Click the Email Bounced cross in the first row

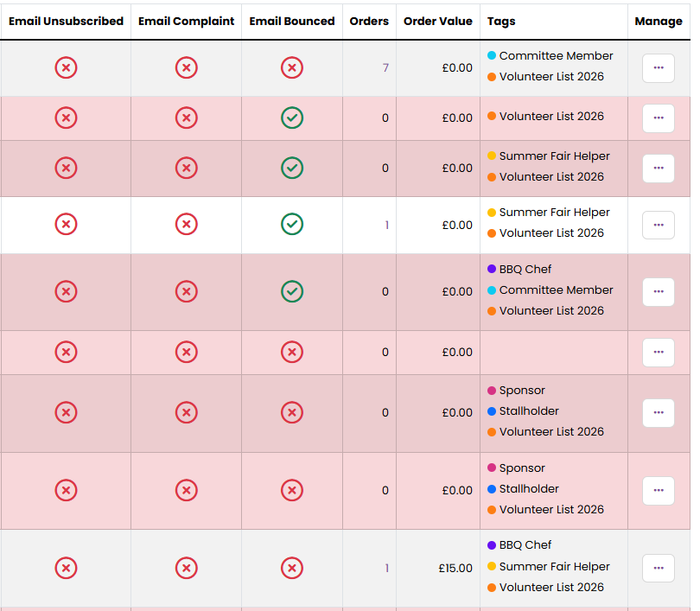pos(292,67)
